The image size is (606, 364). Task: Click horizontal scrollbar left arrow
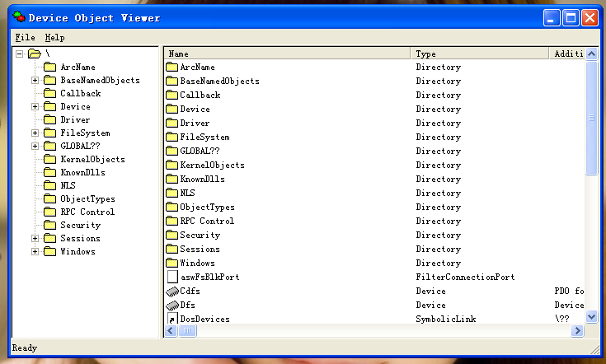click(x=171, y=331)
